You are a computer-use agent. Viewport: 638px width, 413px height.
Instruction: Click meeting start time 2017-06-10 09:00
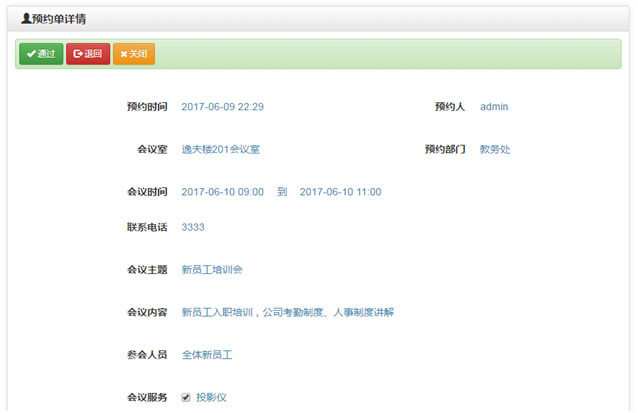222,192
